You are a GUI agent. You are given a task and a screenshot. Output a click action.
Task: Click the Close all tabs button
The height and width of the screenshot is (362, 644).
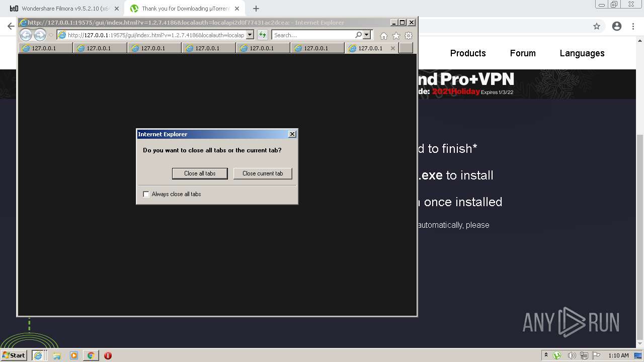tap(200, 173)
